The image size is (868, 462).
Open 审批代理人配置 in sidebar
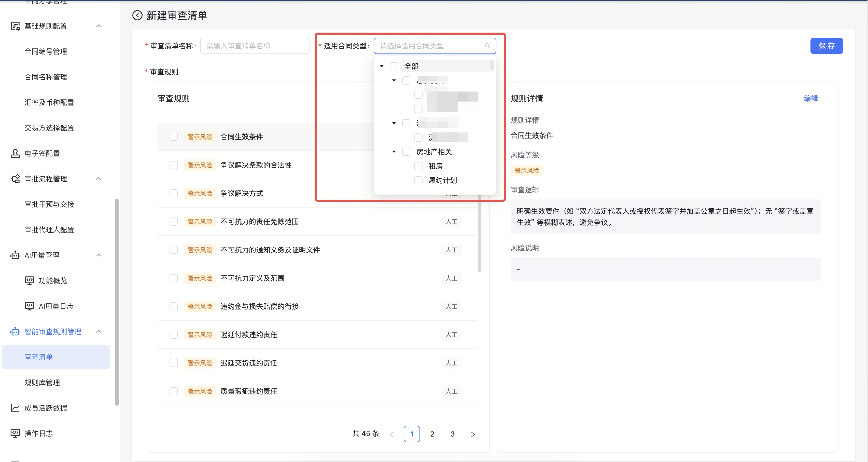pos(49,230)
